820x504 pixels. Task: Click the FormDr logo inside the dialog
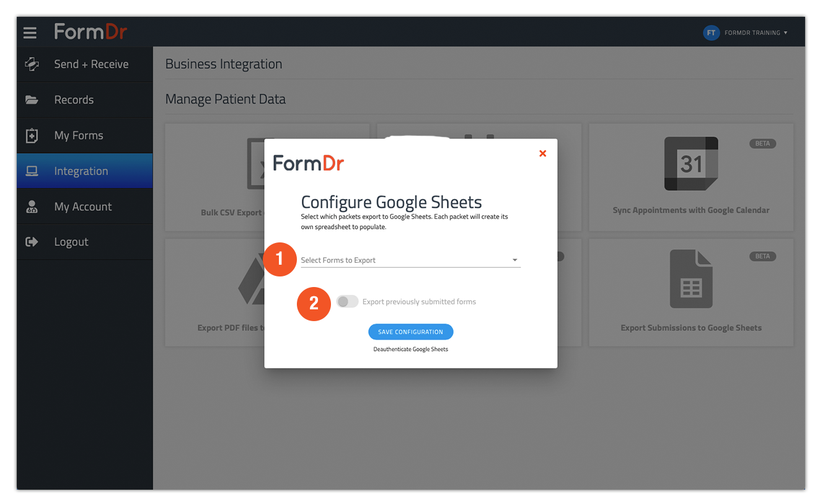click(x=308, y=163)
